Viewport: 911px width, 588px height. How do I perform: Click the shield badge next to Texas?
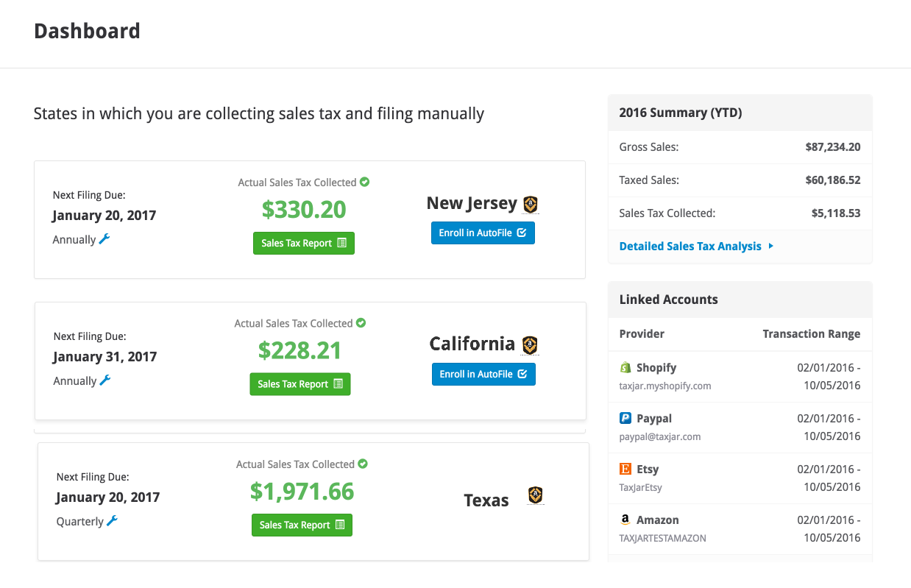(x=535, y=495)
